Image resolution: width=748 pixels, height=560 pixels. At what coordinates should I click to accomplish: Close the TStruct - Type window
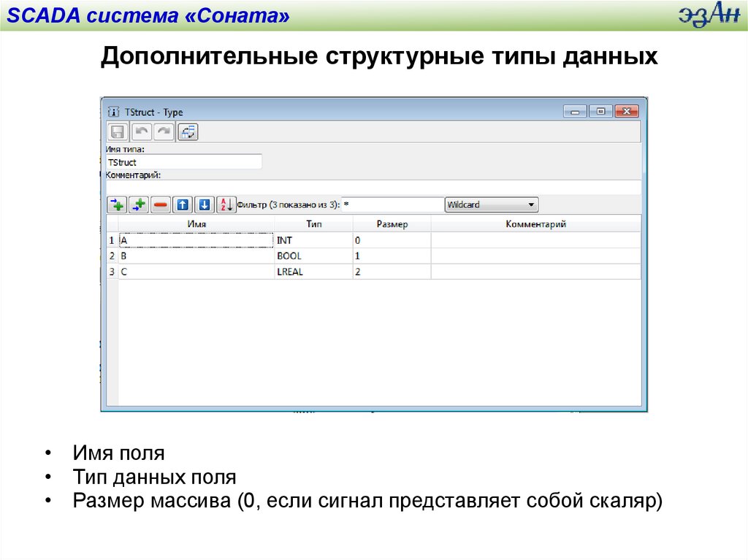627,112
